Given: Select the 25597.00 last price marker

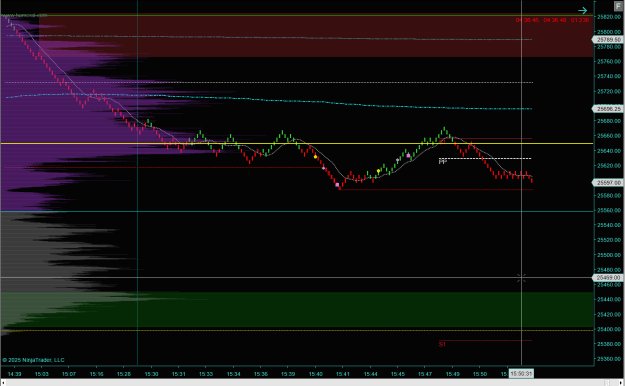Looking at the screenshot, I should 608,182.
